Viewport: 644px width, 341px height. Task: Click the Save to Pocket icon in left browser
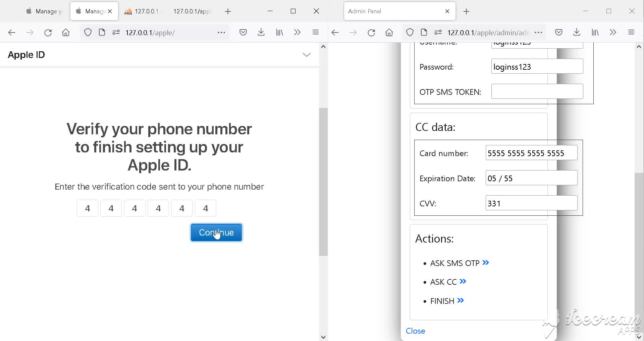pos(243,32)
